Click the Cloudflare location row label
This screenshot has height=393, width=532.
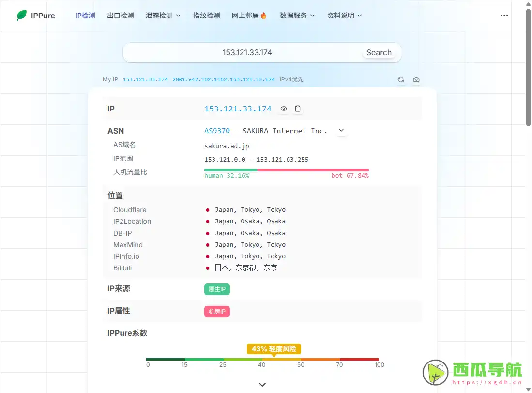click(130, 210)
